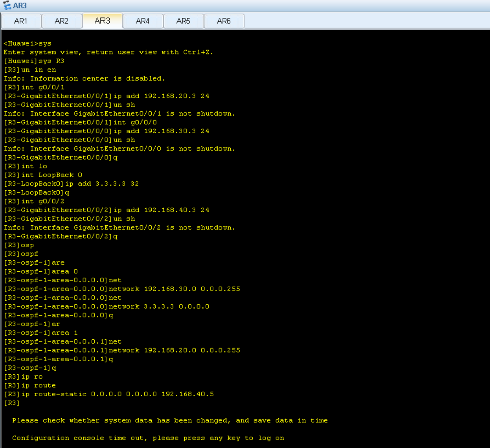Click the 'ip add 192.168.20.3 24' line
490x448 pixels.
coord(107,96)
